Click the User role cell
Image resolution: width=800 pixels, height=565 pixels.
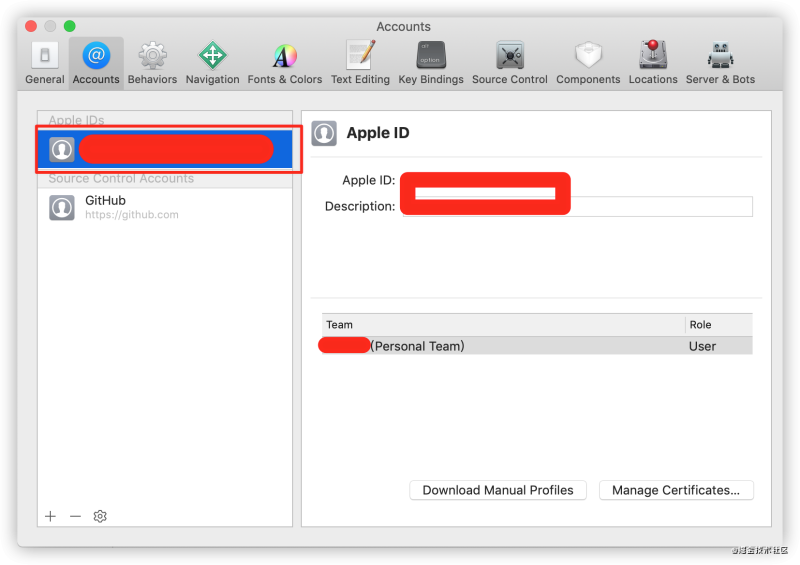point(702,346)
